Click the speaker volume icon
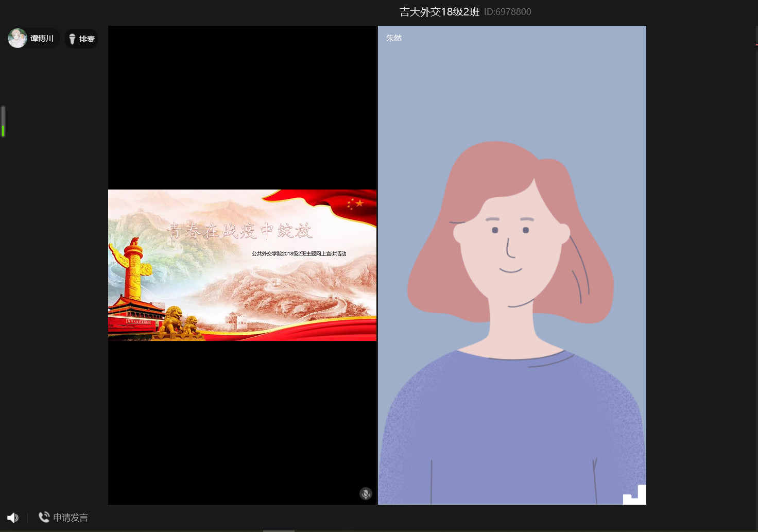 tap(13, 518)
